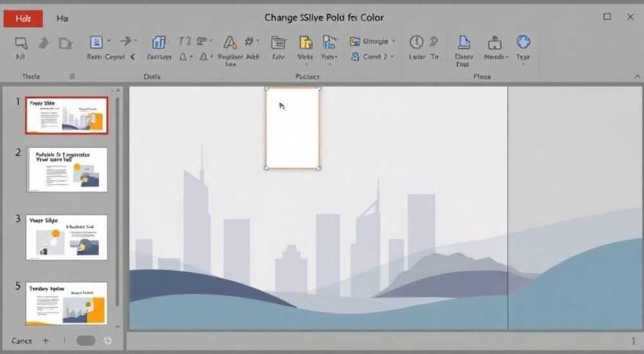Click the Beak label in Dotle group

click(x=94, y=57)
